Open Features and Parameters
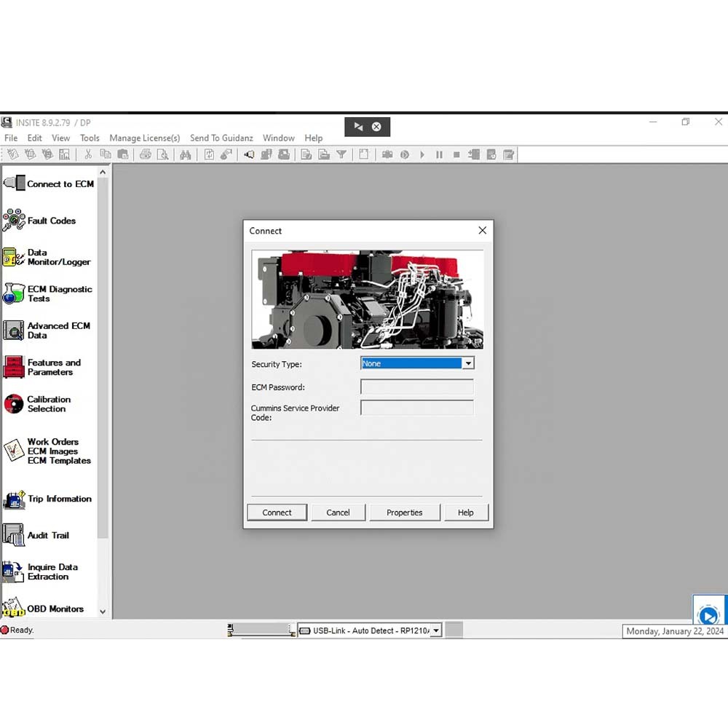Viewport: 728px width, 728px height. click(x=42, y=367)
